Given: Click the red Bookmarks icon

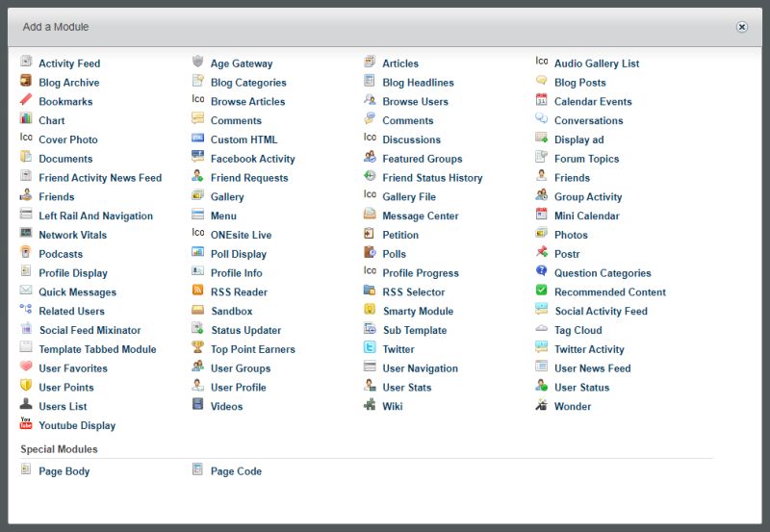Looking at the screenshot, I should [26, 100].
